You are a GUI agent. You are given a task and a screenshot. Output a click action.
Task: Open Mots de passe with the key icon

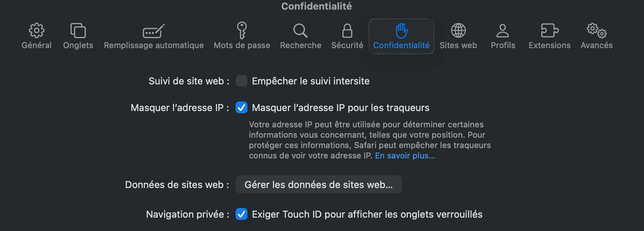[241, 31]
